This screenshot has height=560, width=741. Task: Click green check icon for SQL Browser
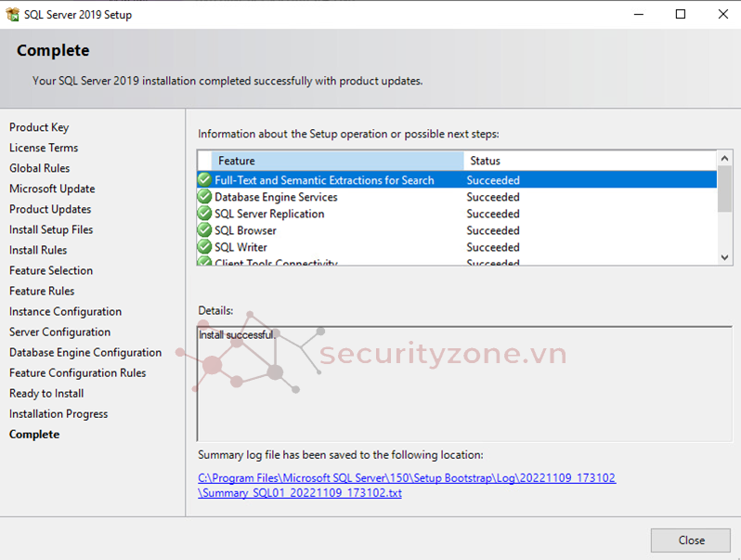(x=204, y=230)
